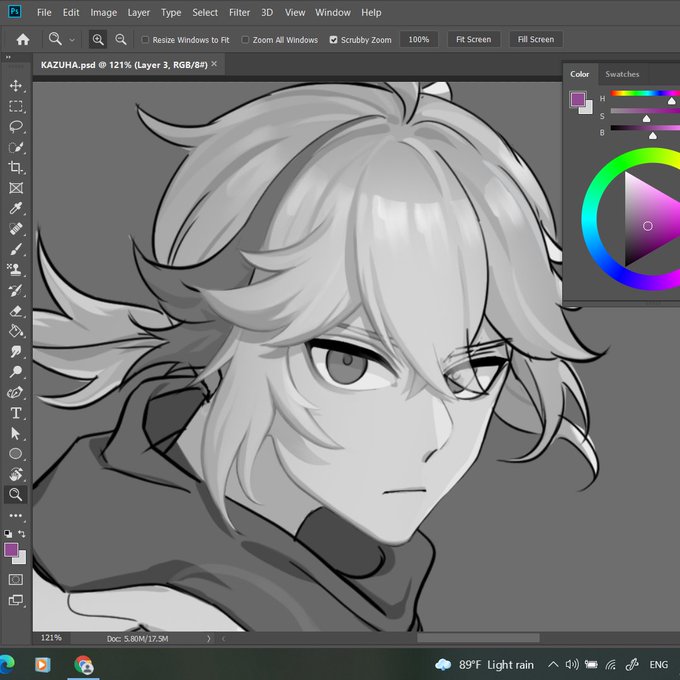The image size is (680, 680).
Task: Select the History Brush tool
Action: tap(16, 290)
